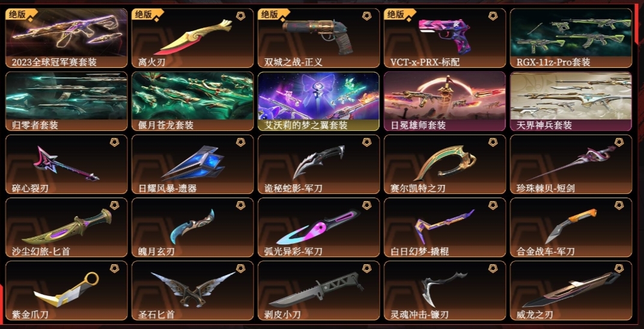Screen dimensions: 644x329
Task: Click the badge icon on VCT-x-PRX-标配 card
Action: tap(493, 16)
